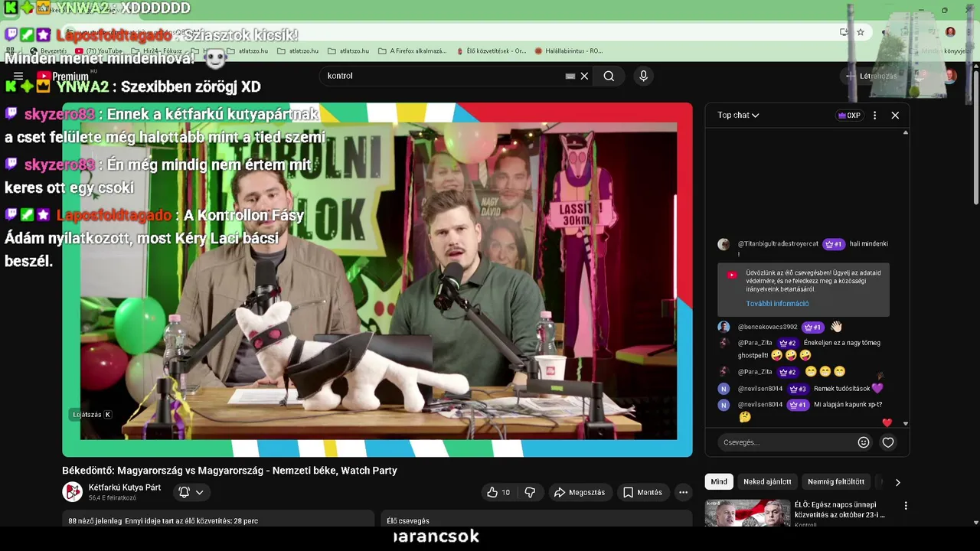Viewport: 980px width, 551px height.
Task: Click the Megosztás share button
Action: 579,492
